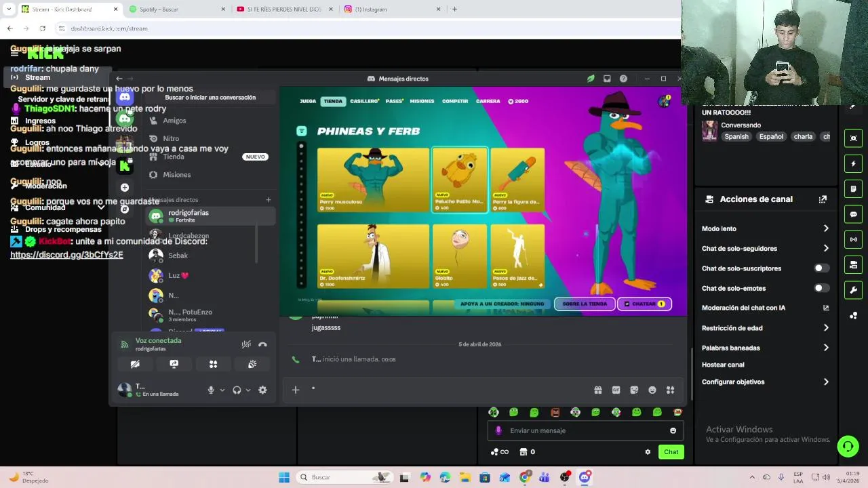Click Discord help question mark icon

[623, 79]
